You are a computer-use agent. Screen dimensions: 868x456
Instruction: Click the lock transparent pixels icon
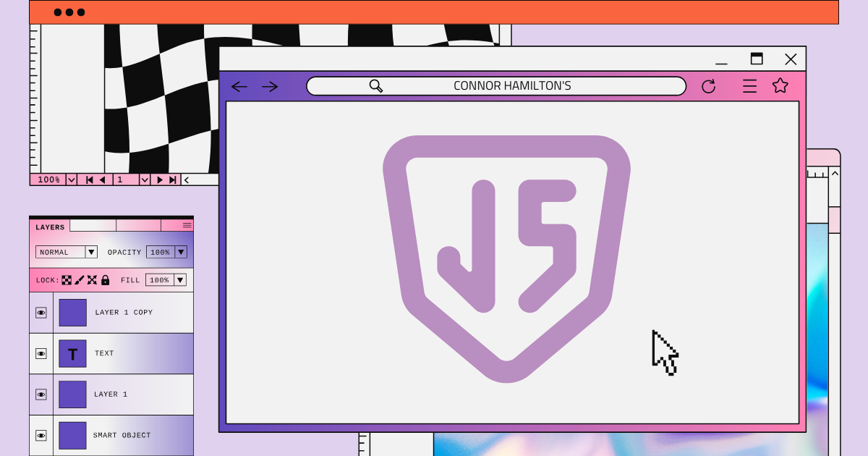tap(67, 280)
